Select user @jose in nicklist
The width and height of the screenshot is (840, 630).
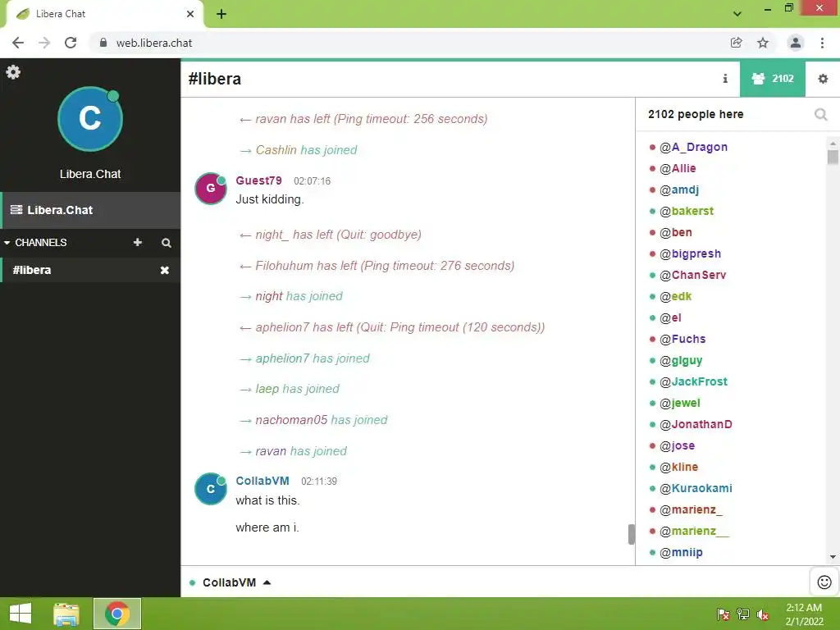pos(677,445)
